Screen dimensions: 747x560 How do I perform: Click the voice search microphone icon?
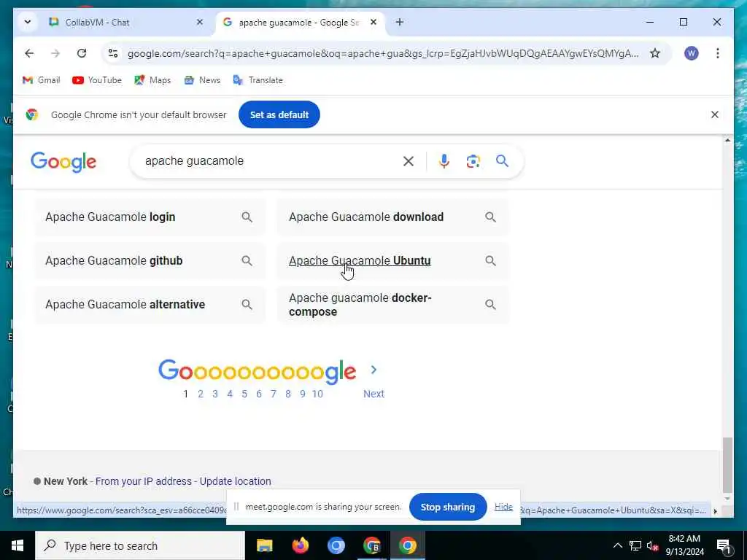tap(444, 161)
